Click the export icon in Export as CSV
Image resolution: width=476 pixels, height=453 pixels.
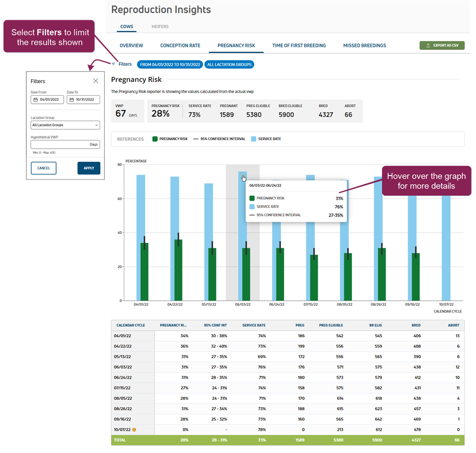click(x=428, y=46)
